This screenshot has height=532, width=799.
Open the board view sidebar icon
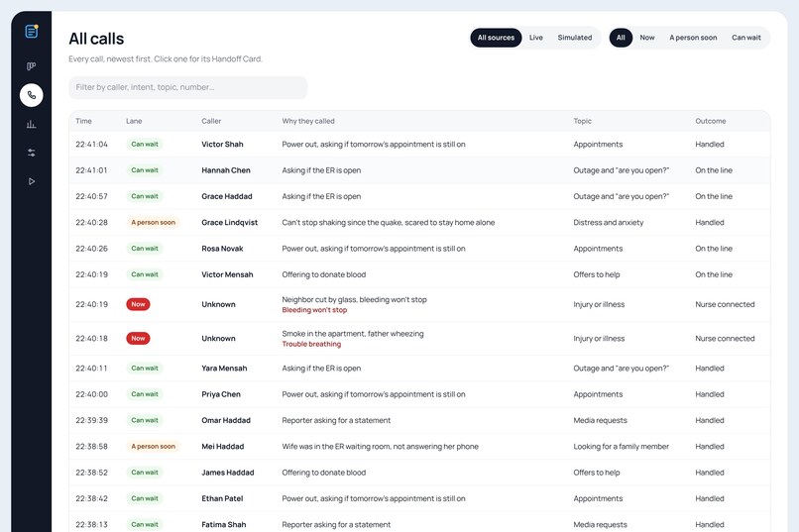coord(31,66)
